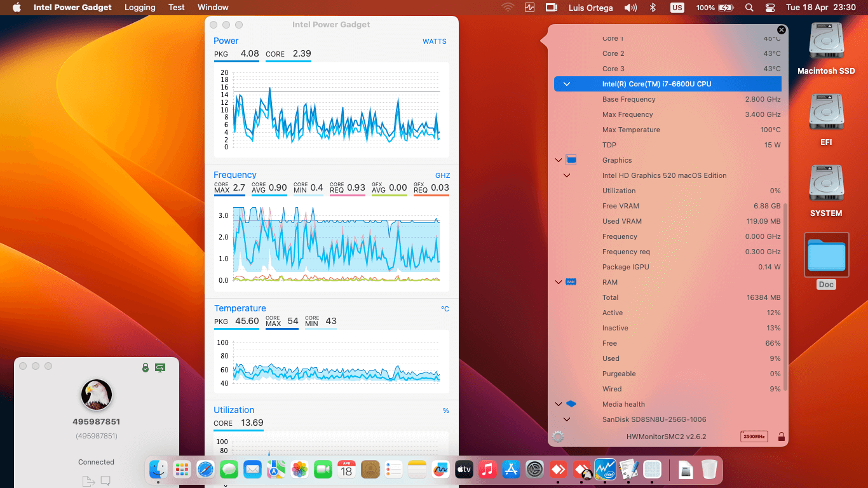Open Contacts app in Dock
The height and width of the screenshot is (488, 868).
[x=370, y=470]
